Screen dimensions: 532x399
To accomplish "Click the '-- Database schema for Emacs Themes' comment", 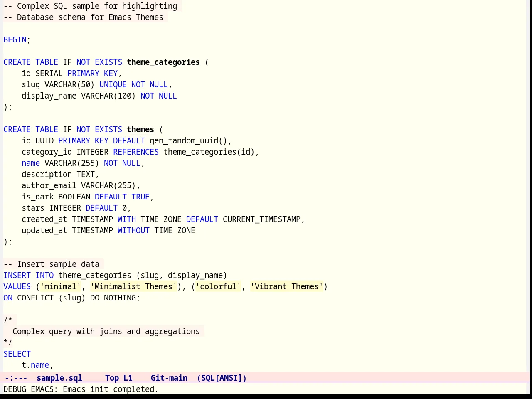I will pyautogui.click(x=83, y=17).
